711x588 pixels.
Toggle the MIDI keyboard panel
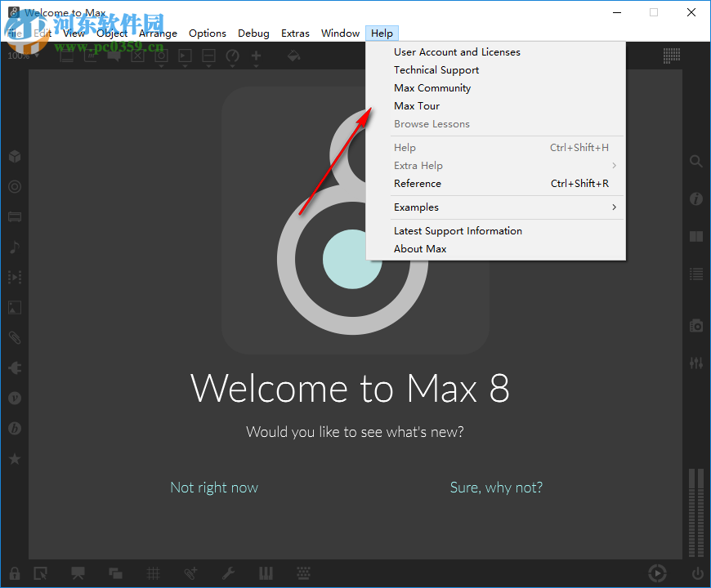(266, 573)
